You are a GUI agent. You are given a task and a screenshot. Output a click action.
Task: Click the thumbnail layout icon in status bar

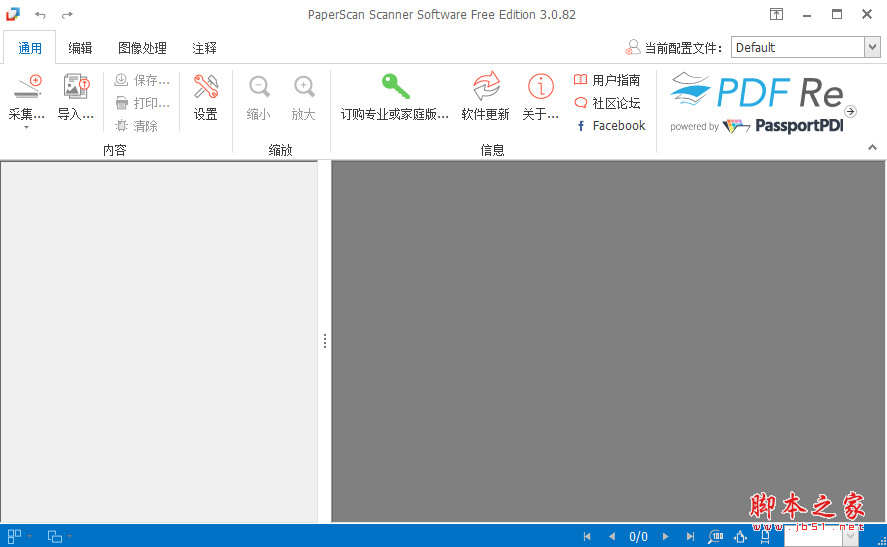pos(15,536)
